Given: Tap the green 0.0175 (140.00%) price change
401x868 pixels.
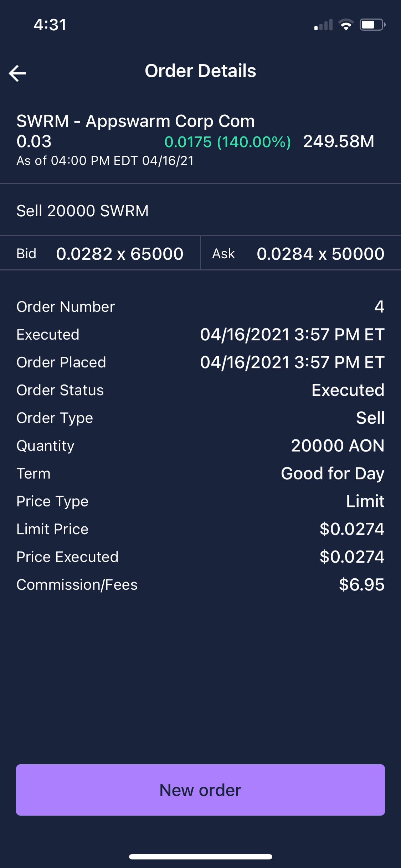Looking at the screenshot, I should [x=227, y=142].
